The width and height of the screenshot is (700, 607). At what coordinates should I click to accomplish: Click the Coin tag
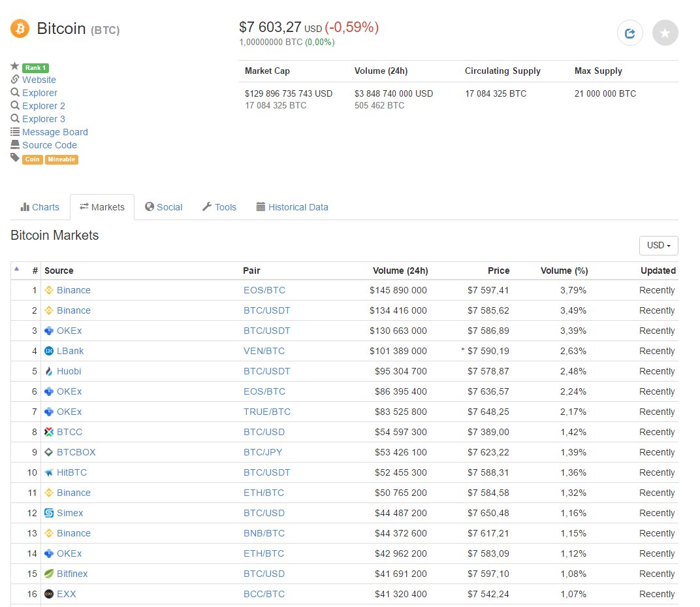32,159
